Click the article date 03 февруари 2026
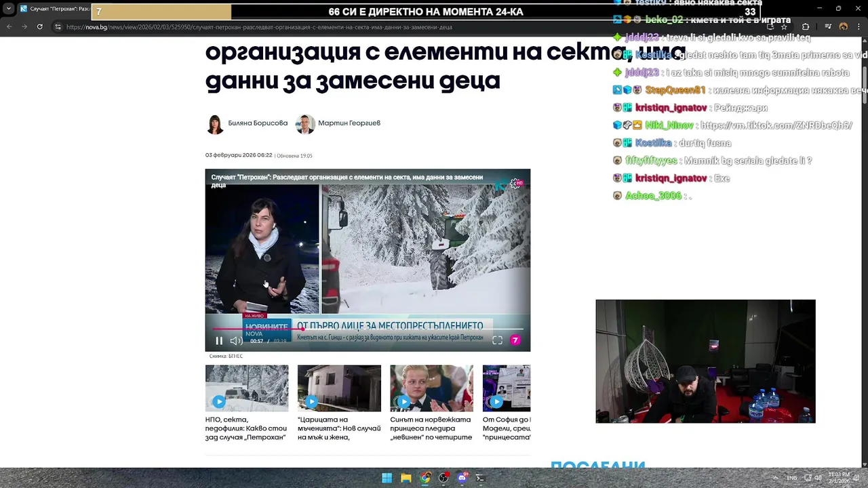Image resolution: width=868 pixels, height=488 pixels. click(239, 155)
